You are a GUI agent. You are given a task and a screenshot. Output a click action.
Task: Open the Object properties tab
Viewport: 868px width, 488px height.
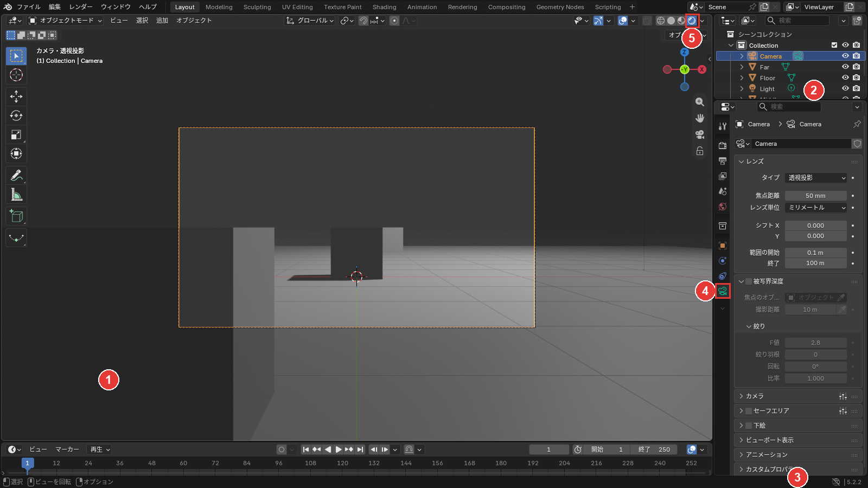723,246
